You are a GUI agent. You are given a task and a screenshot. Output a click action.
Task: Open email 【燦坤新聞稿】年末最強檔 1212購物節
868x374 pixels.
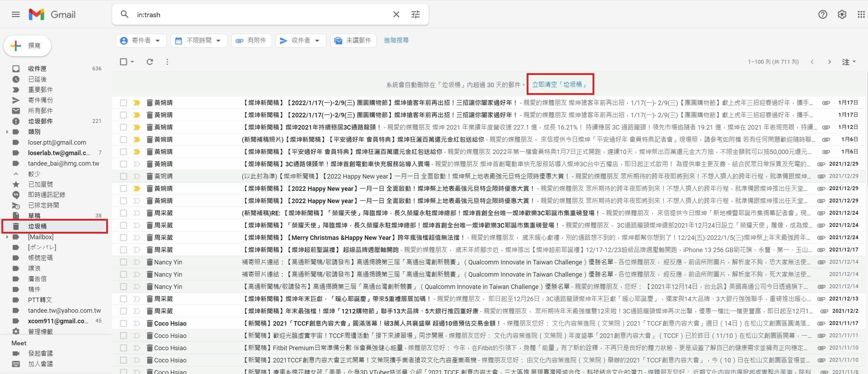click(489, 311)
